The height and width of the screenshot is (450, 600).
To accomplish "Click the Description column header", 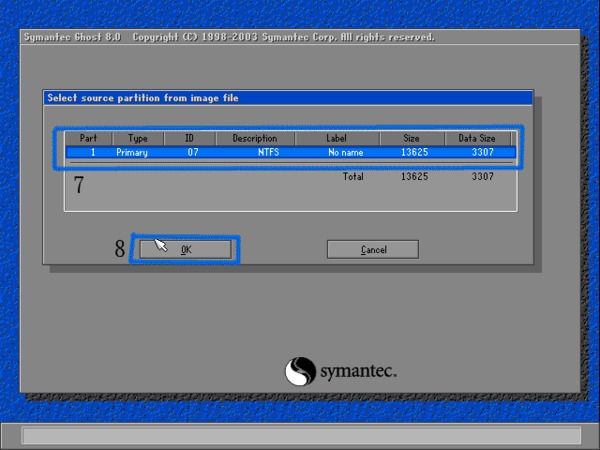I will click(255, 138).
